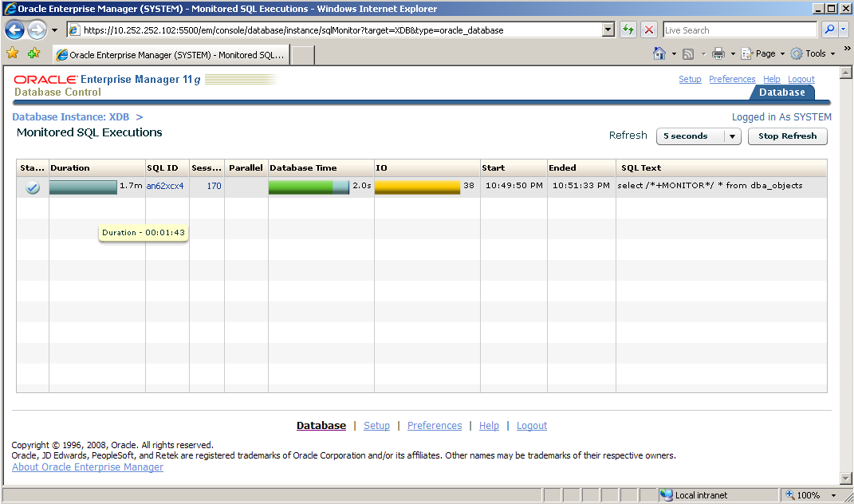The width and height of the screenshot is (854, 504).
Task: Open session 170 link
Action: (x=214, y=186)
